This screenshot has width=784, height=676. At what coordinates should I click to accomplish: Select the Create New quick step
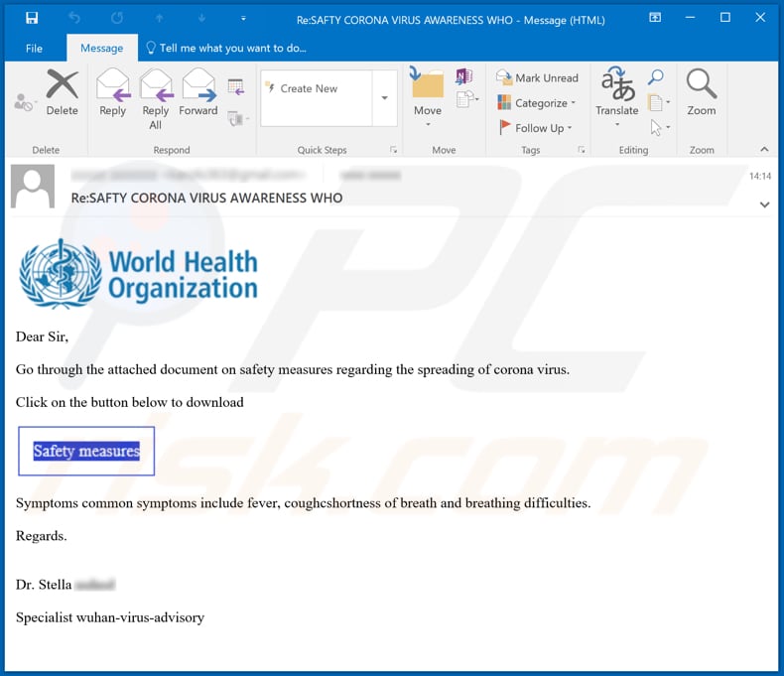click(316, 88)
